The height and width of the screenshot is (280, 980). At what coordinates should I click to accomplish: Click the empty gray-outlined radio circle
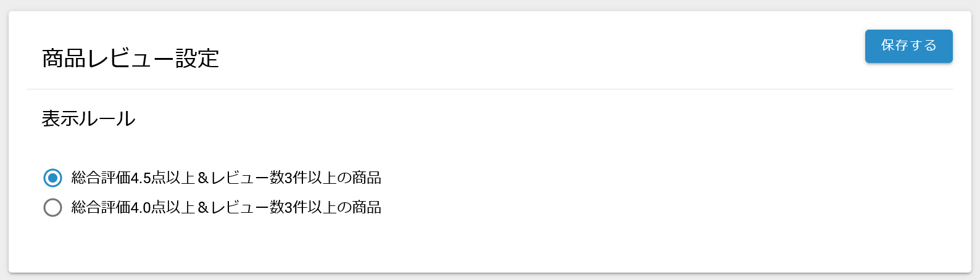click(x=53, y=208)
